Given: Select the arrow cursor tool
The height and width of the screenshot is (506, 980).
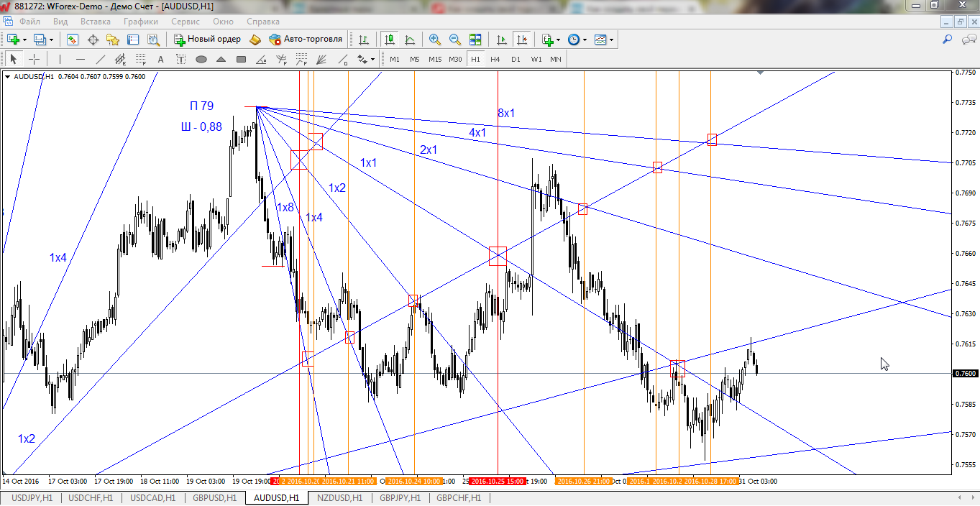Looking at the screenshot, I should [14, 59].
